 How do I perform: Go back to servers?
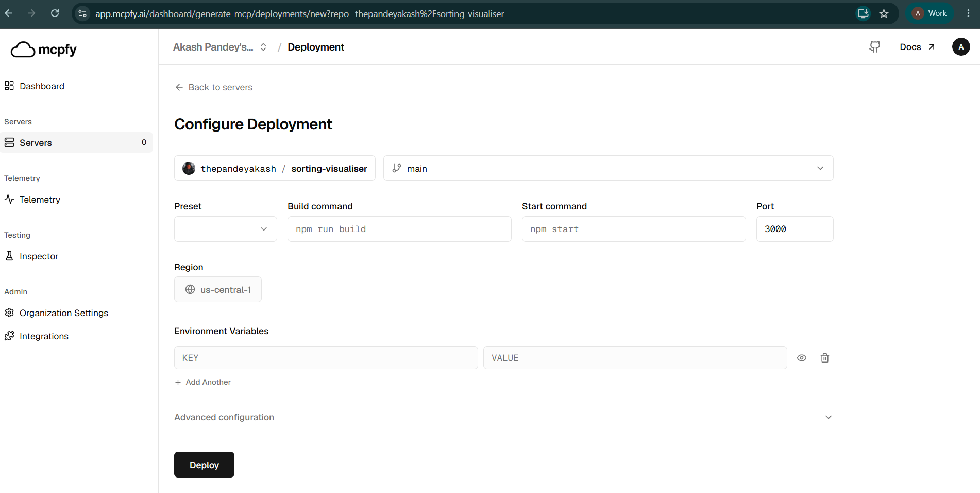click(214, 87)
